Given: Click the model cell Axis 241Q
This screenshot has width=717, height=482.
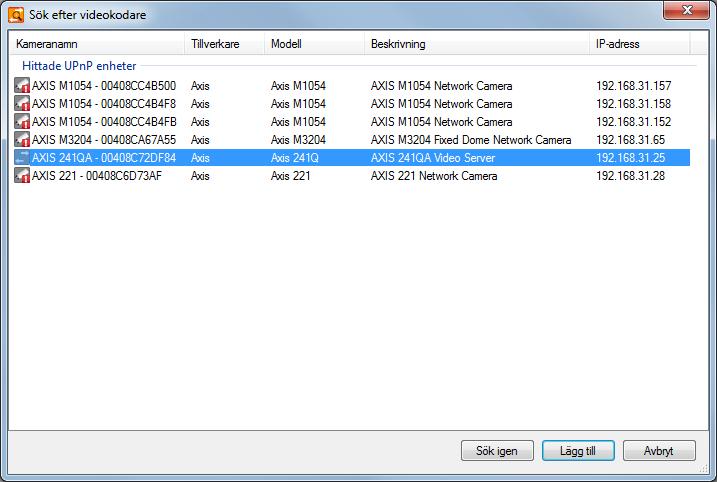Looking at the screenshot, I should [x=294, y=157].
